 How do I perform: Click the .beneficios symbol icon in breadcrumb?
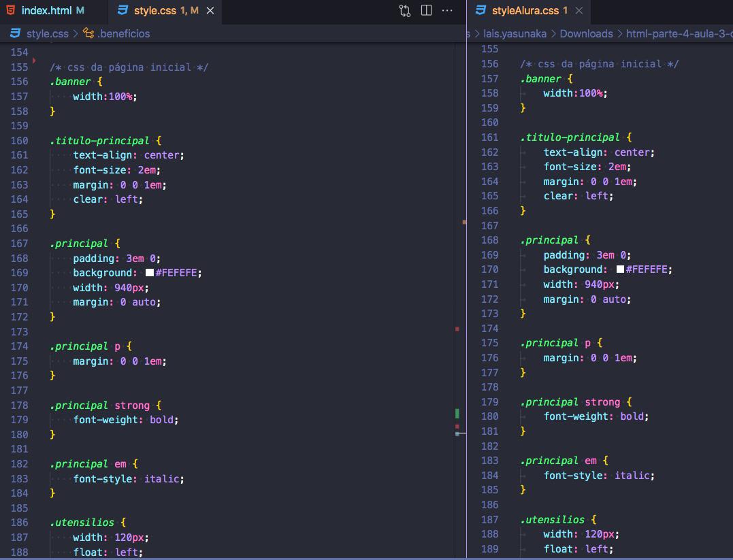pyautogui.click(x=88, y=33)
